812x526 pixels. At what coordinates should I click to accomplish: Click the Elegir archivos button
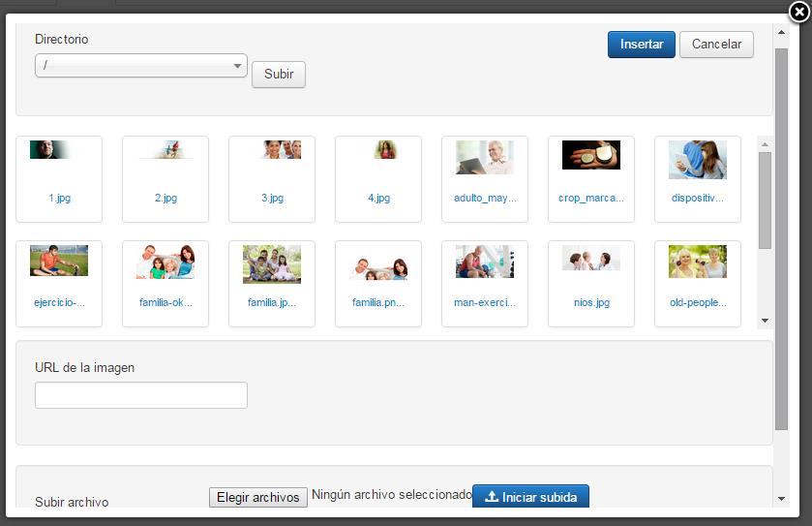point(257,498)
